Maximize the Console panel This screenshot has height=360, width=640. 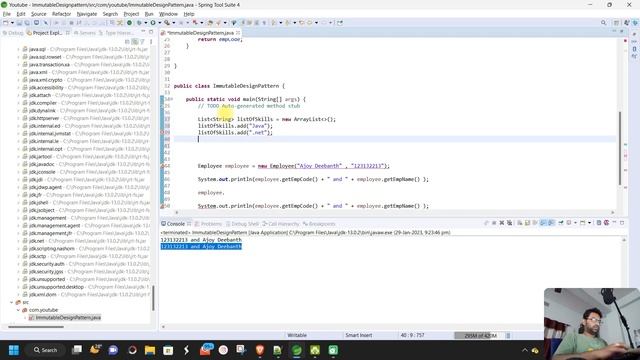pos(622,223)
